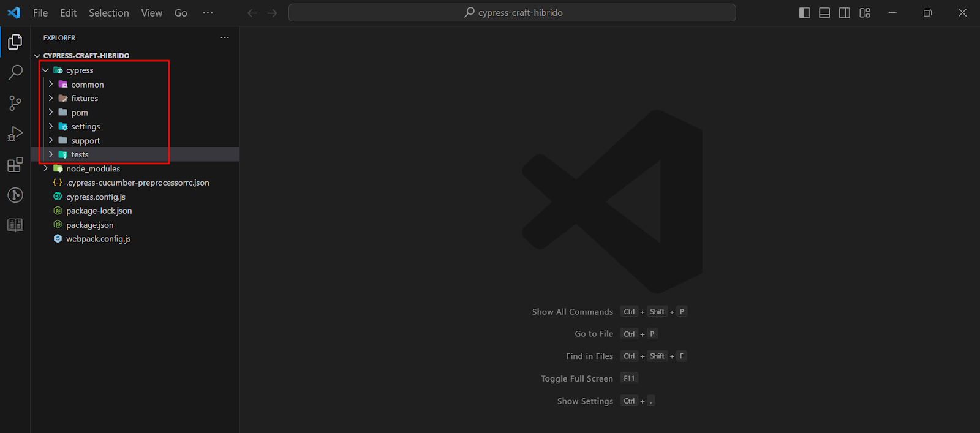This screenshot has width=980, height=433.
Task: Open the Explorer view in activity bar
Action: pyautogui.click(x=15, y=42)
